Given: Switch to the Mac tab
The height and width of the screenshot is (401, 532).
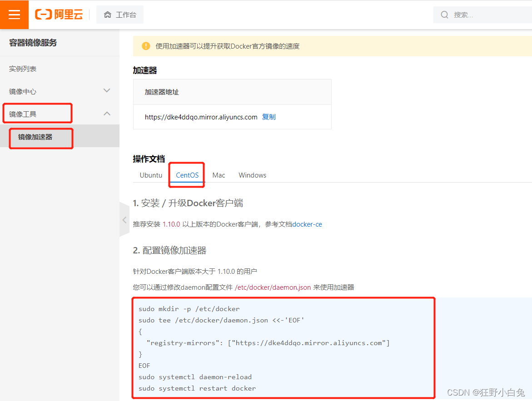Looking at the screenshot, I should (x=219, y=175).
